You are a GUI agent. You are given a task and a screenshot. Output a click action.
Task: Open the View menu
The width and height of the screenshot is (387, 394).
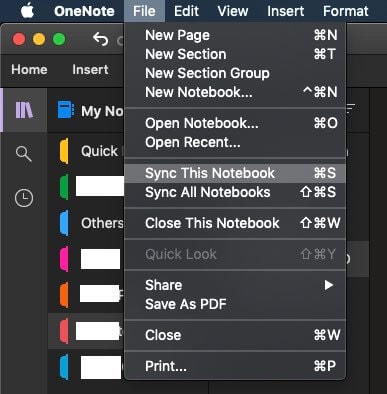click(233, 11)
